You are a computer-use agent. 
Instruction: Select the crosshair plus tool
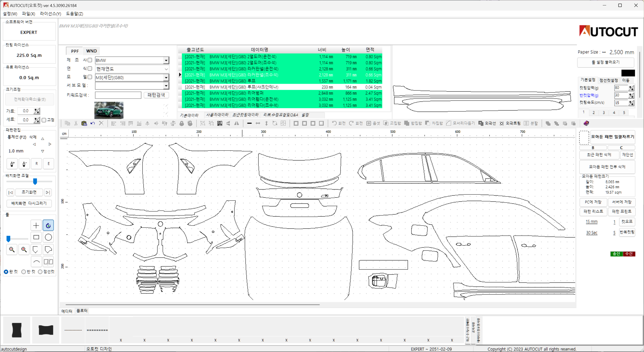36,225
